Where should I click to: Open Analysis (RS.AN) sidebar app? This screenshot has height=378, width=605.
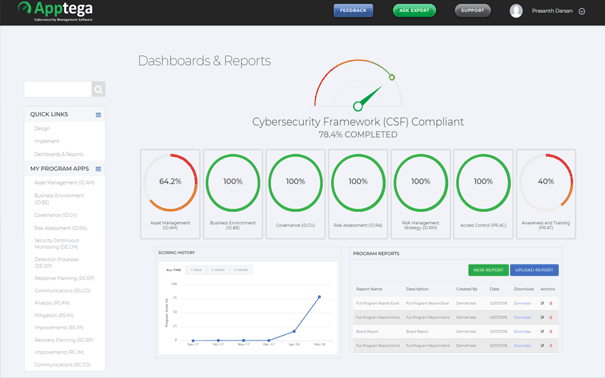[52, 303]
